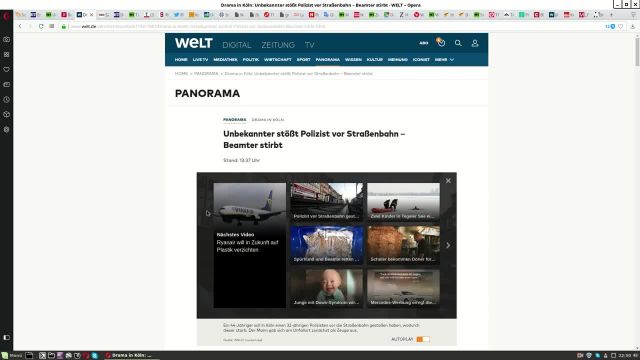Open the downloads arrow in the address bar
This screenshot has height=360, width=640.
coord(633,27)
